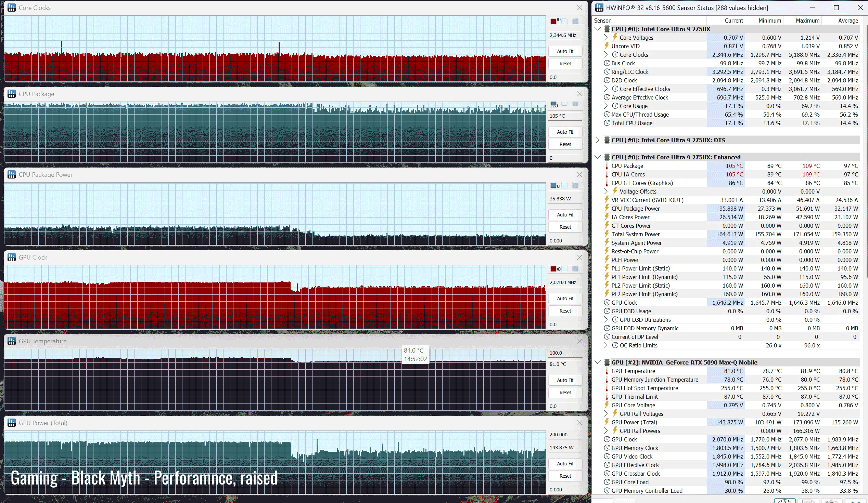Click the lightning icon beside Uncore VID
Viewport: 868px width, 503px height.
[x=607, y=46]
